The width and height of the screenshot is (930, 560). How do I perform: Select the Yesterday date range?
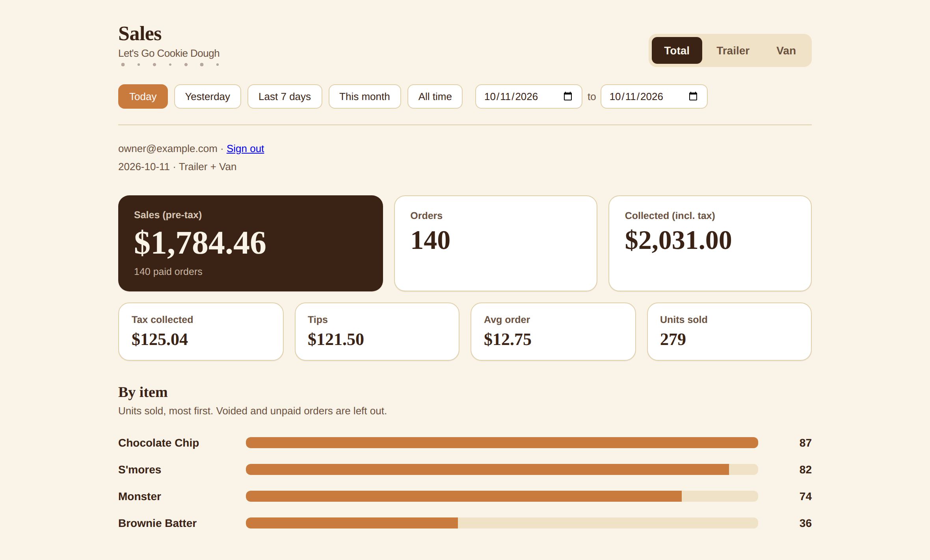(208, 96)
